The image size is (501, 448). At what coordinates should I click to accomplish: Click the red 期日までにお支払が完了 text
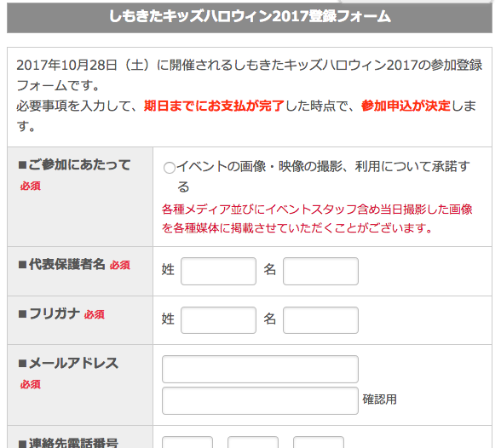coord(214,106)
